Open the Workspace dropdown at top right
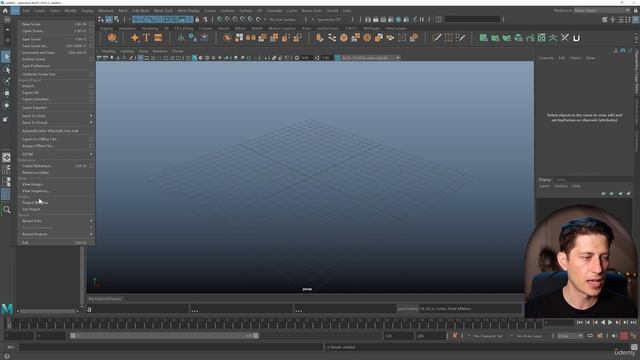This screenshot has height=360, width=640. point(602,11)
